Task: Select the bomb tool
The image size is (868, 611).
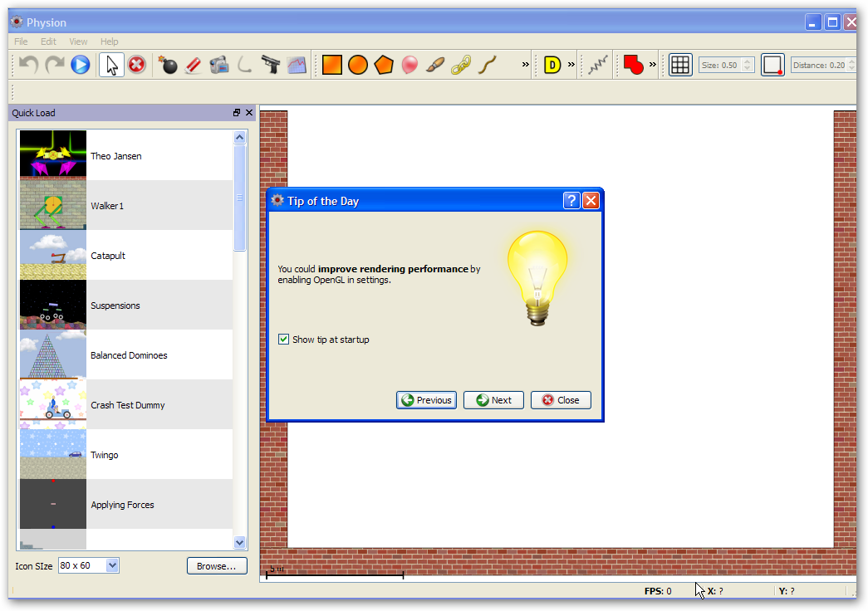Action: pos(167,65)
